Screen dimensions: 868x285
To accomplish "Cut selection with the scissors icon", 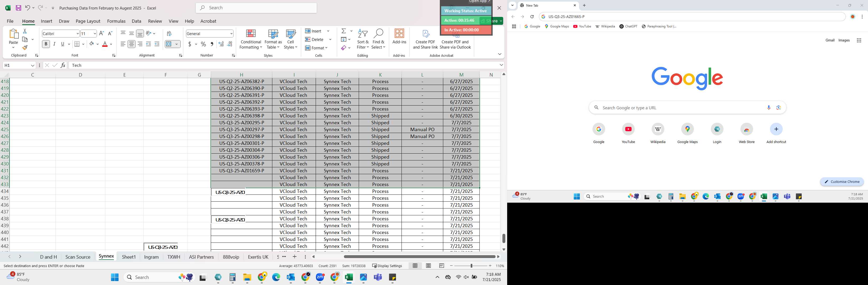I will 25,31.
